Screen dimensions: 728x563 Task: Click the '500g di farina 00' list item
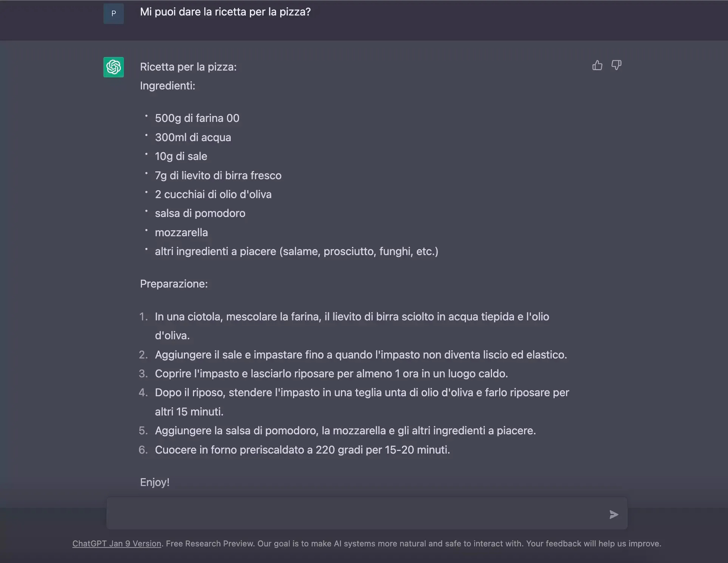coord(197,118)
